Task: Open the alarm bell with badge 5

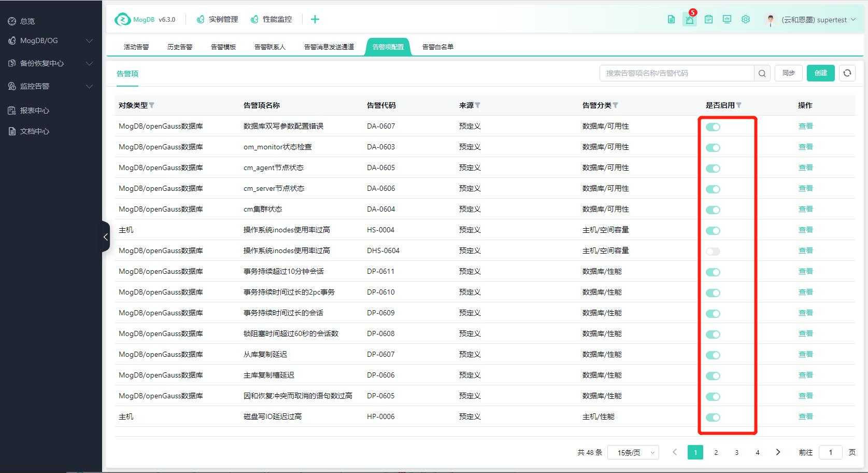Action: tap(690, 20)
